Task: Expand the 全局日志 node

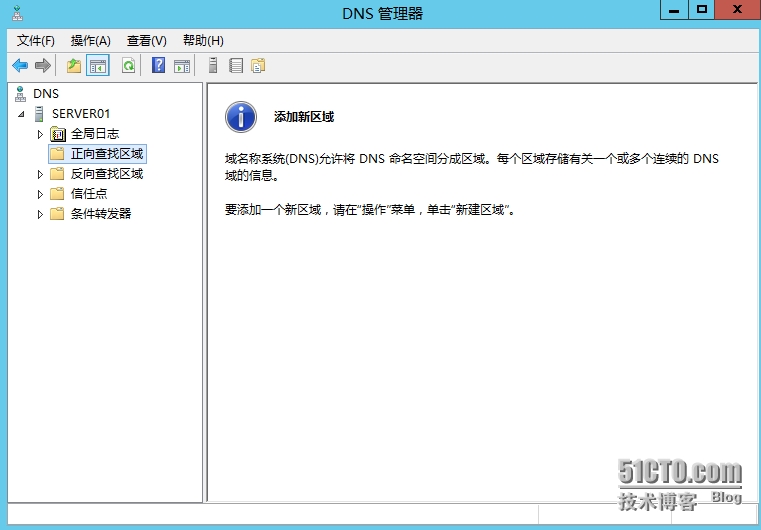Action: click(x=40, y=134)
